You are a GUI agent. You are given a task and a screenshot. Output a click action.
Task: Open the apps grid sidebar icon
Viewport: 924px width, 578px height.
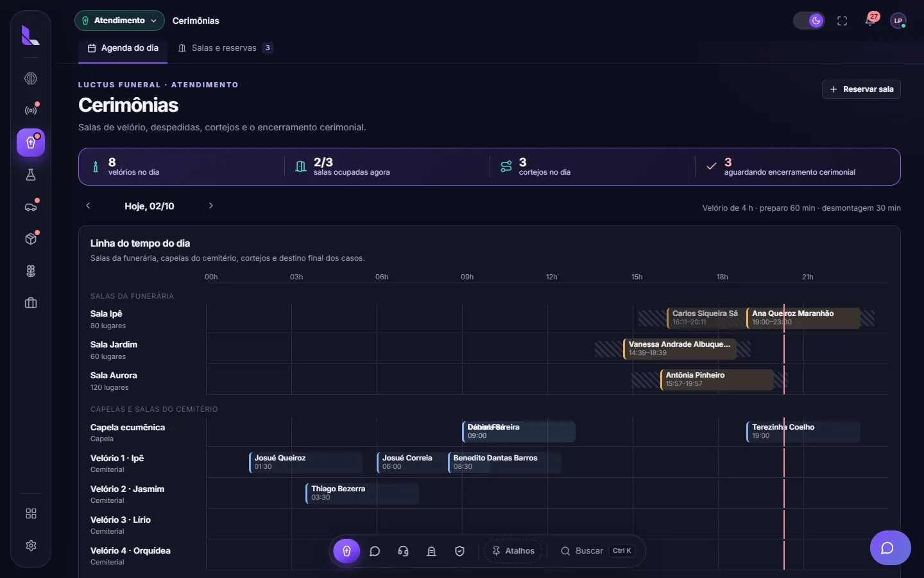31,514
